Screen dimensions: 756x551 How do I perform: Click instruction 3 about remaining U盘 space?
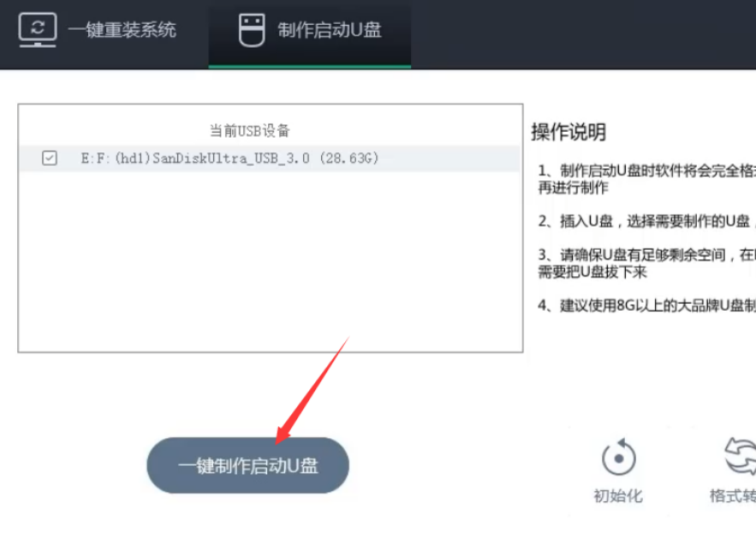(646, 263)
